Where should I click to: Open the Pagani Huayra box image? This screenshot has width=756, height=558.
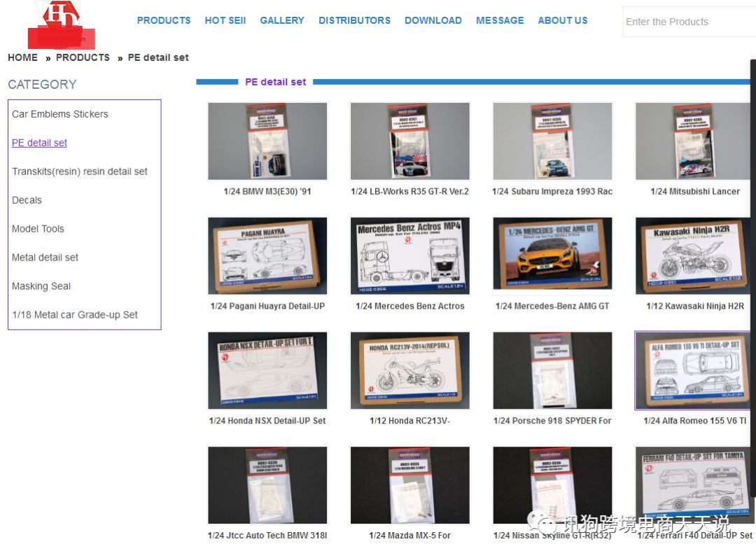point(267,256)
